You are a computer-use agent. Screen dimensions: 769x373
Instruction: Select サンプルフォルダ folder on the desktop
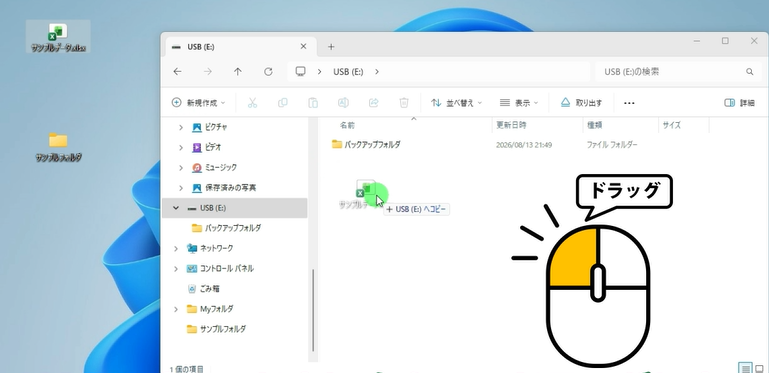click(58, 147)
